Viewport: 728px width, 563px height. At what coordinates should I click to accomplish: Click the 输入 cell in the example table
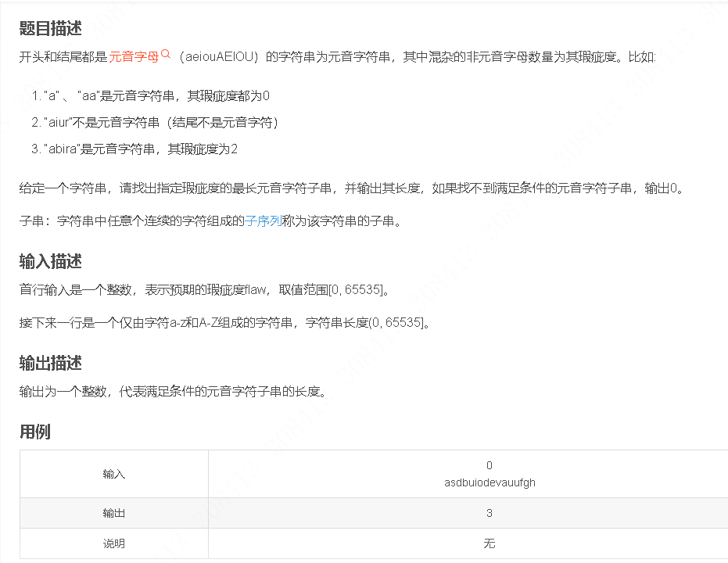pyautogui.click(x=113, y=474)
